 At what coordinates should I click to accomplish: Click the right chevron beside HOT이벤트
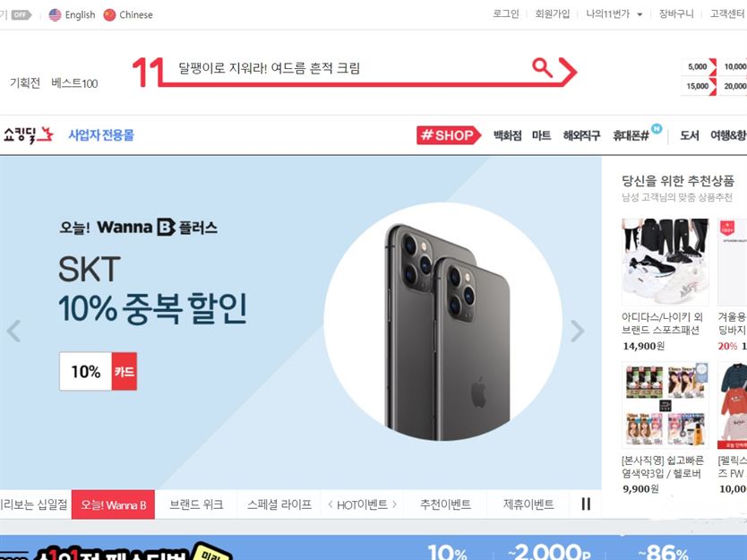(x=394, y=504)
